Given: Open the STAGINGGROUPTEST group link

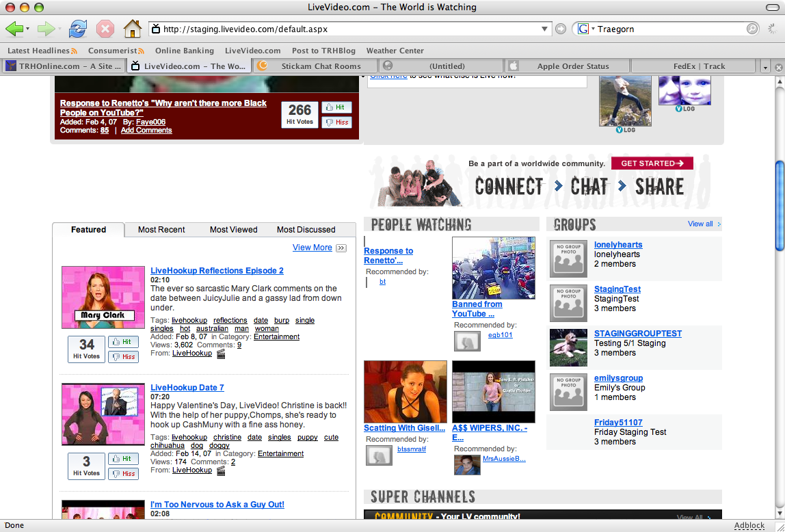Looking at the screenshot, I should (638, 333).
